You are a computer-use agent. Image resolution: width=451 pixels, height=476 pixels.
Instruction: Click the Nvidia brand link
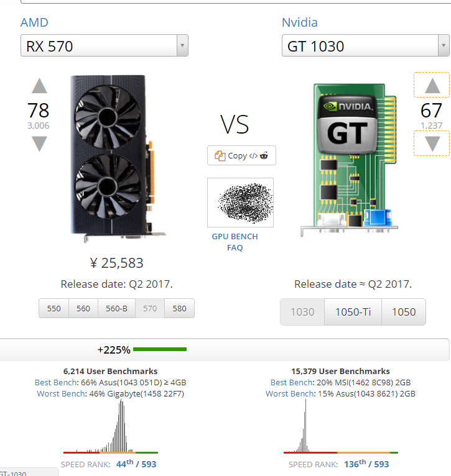(x=300, y=23)
